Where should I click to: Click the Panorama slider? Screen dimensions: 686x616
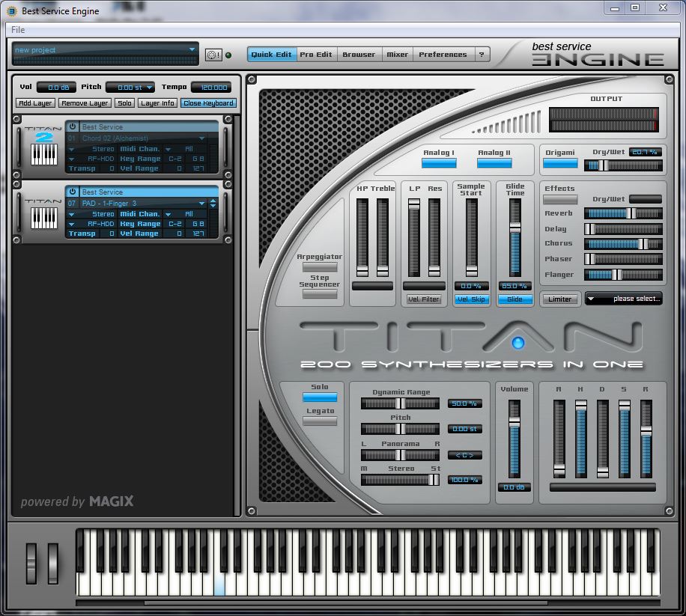tap(400, 455)
